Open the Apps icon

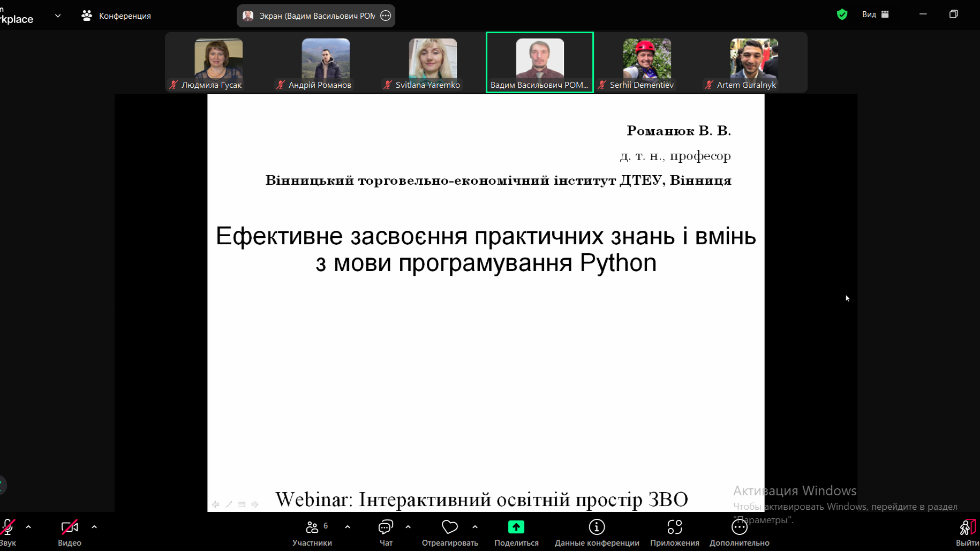pyautogui.click(x=674, y=527)
